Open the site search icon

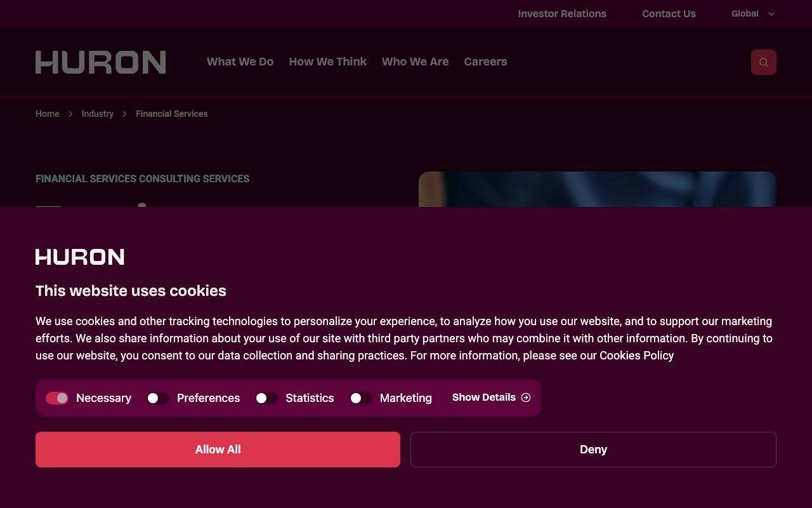[x=763, y=62]
